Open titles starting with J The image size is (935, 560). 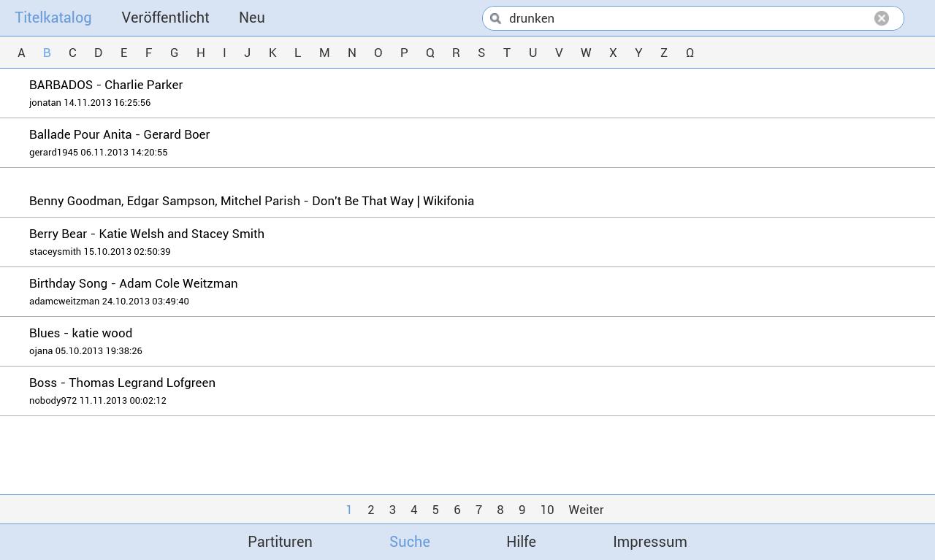(x=247, y=53)
